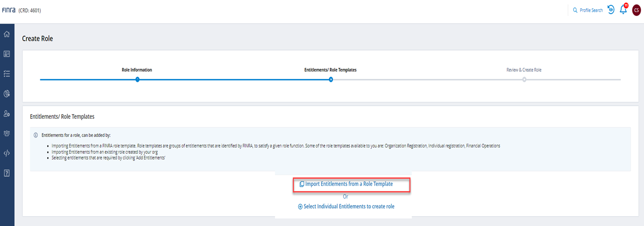Select the Entitlements/ Role Templates step
Viewport: 644px width, 226px height.
coord(330,70)
